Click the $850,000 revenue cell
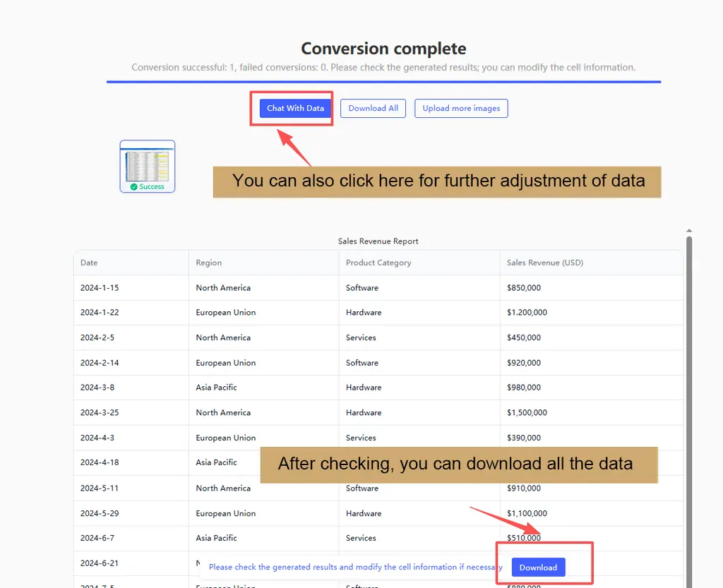 (524, 288)
